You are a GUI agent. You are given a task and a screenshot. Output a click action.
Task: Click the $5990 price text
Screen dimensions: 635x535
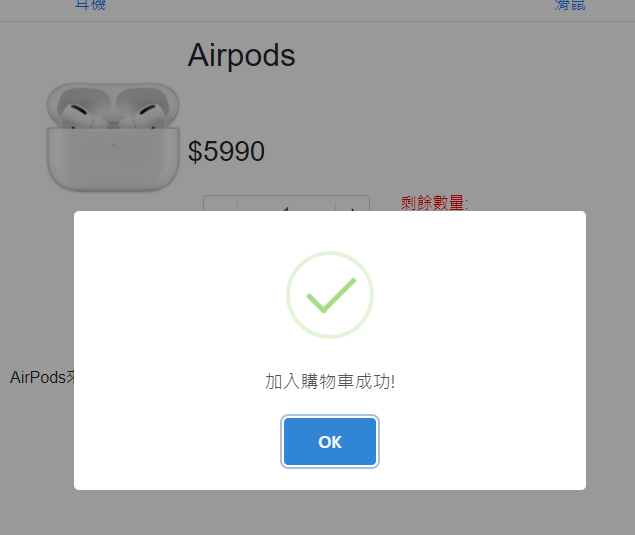(x=226, y=151)
